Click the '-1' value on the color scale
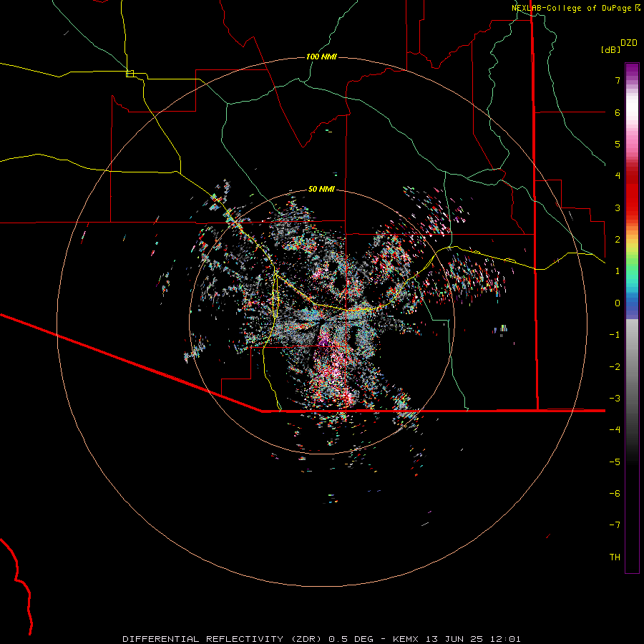 click(x=615, y=335)
